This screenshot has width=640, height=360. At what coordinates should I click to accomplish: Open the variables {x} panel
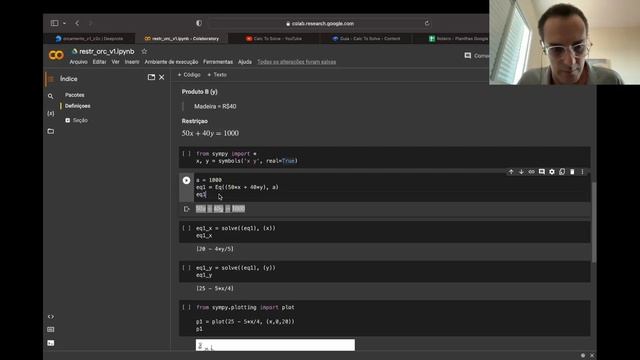[x=51, y=113]
